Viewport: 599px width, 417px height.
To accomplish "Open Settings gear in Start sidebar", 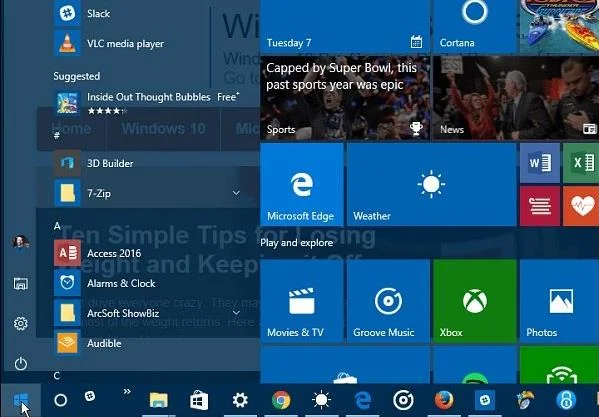I will tap(21, 323).
